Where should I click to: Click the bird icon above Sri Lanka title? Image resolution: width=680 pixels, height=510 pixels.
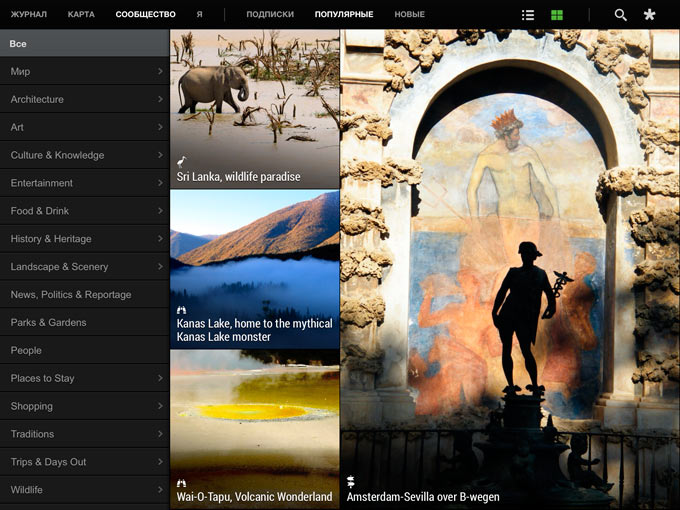(x=182, y=161)
